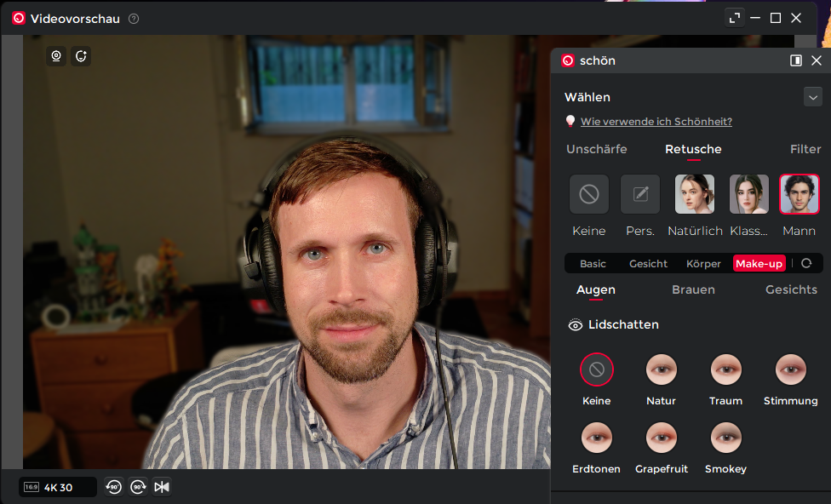Disable retouching by selecting Keine
The height and width of the screenshot is (504, 831).
[589, 193]
